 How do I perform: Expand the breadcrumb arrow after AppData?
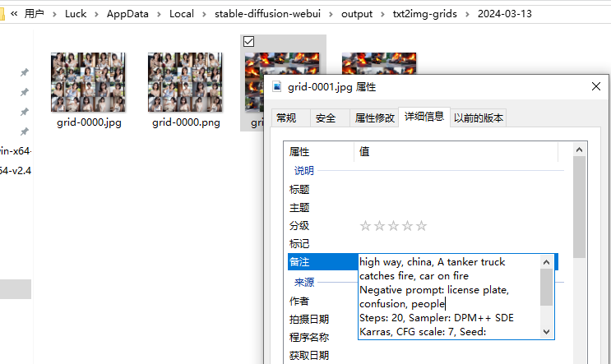click(160, 14)
